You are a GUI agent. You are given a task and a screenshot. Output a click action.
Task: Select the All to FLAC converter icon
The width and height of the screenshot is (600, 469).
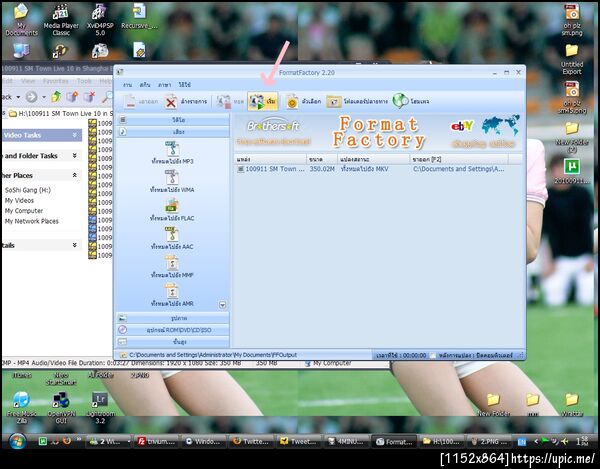[x=172, y=205]
